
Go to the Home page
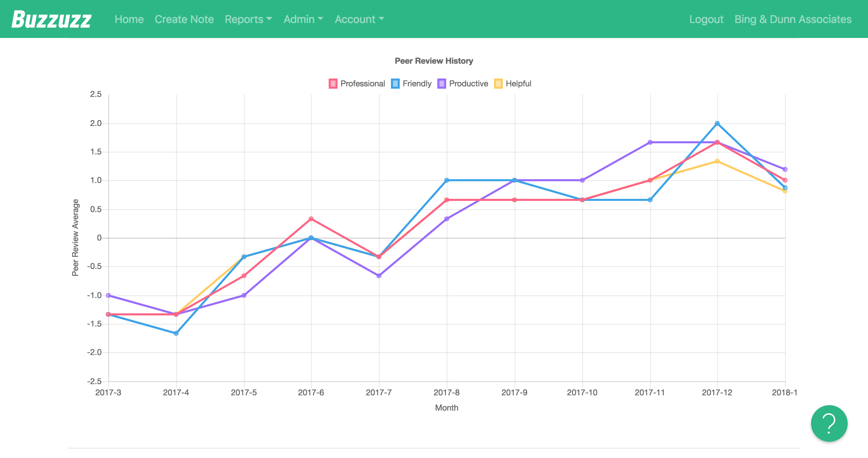(129, 19)
